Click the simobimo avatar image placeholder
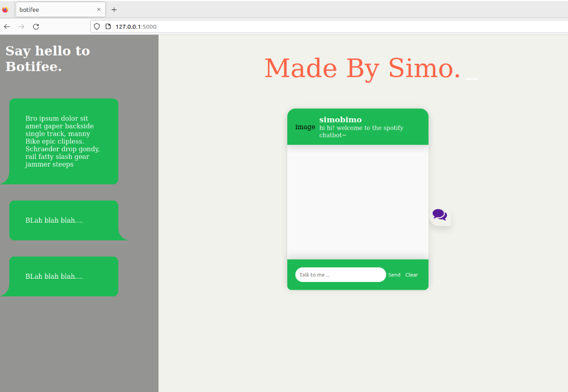568x392 pixels. coord(305,126)
